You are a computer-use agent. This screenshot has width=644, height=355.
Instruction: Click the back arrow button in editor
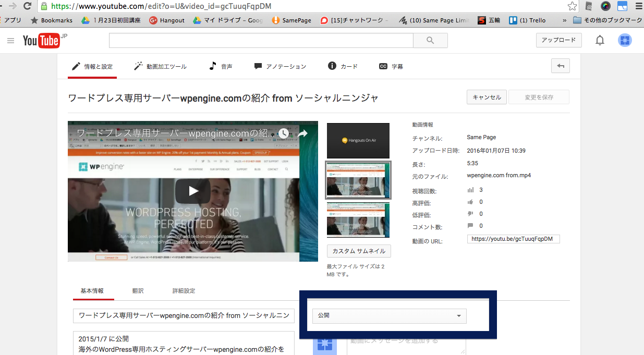tap(561, 66)
